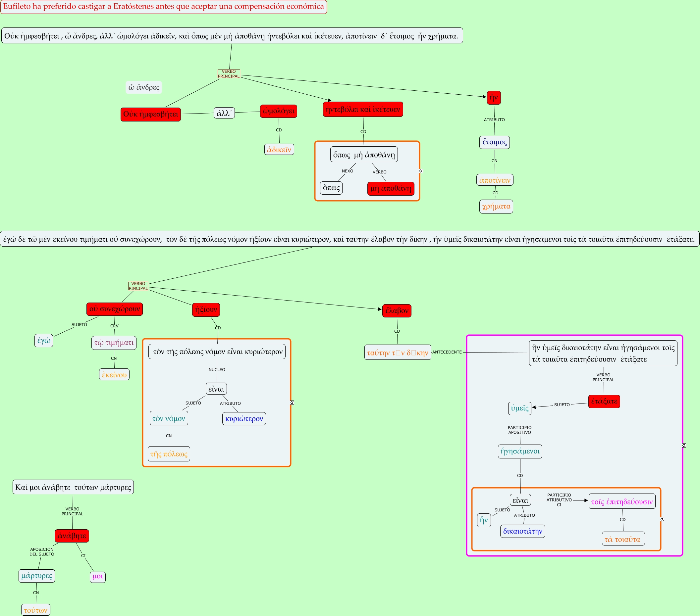Collapse the magenta relative clause group
The height and width of the screenshot is (616, 700).
point(684,445)
